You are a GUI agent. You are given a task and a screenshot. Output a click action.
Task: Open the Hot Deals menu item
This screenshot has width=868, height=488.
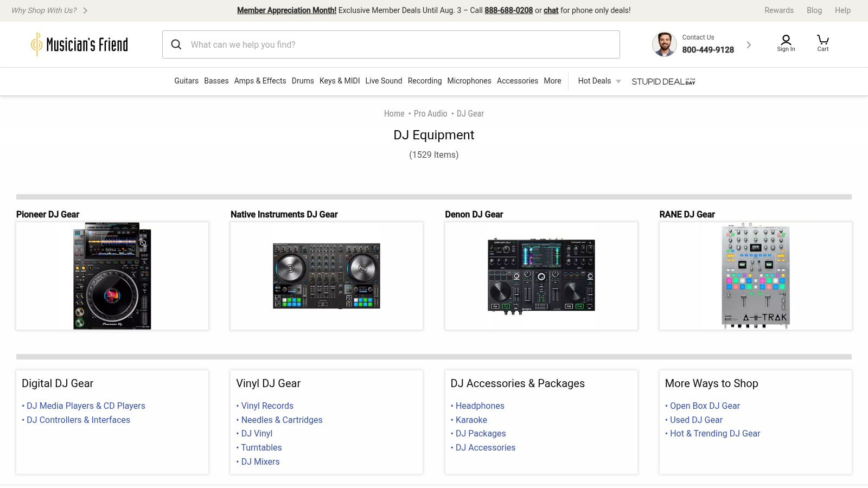pos(594,81)
